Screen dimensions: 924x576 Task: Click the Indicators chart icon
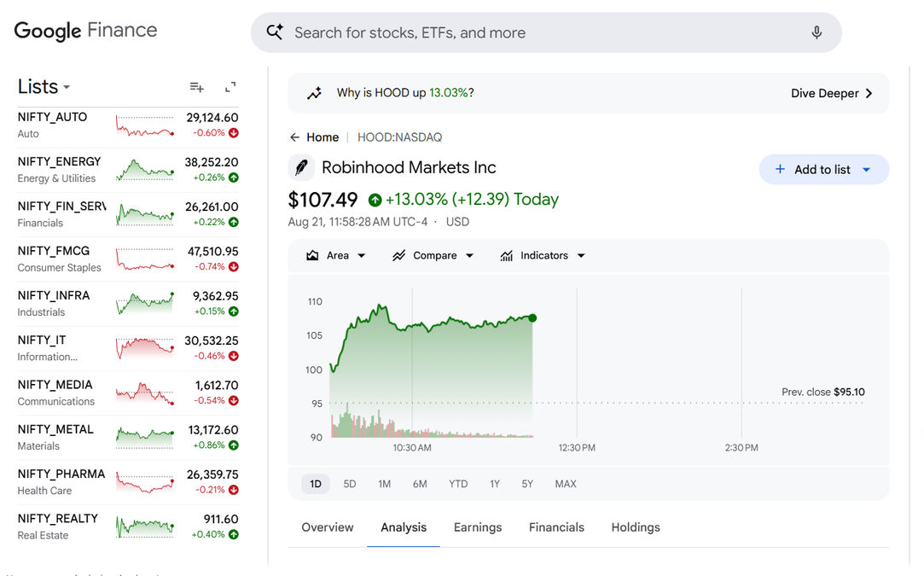coord(506,255)
